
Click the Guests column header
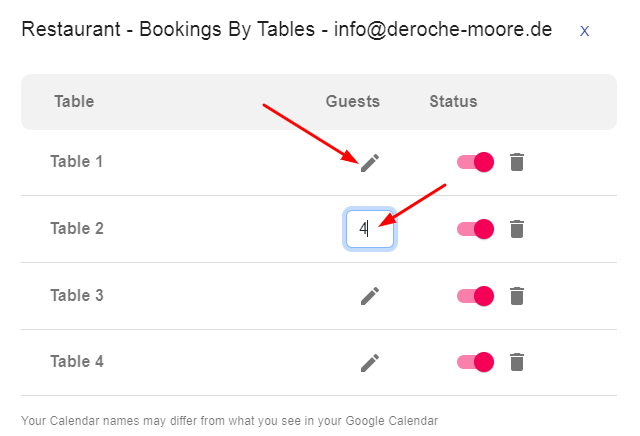pos(353,101)
